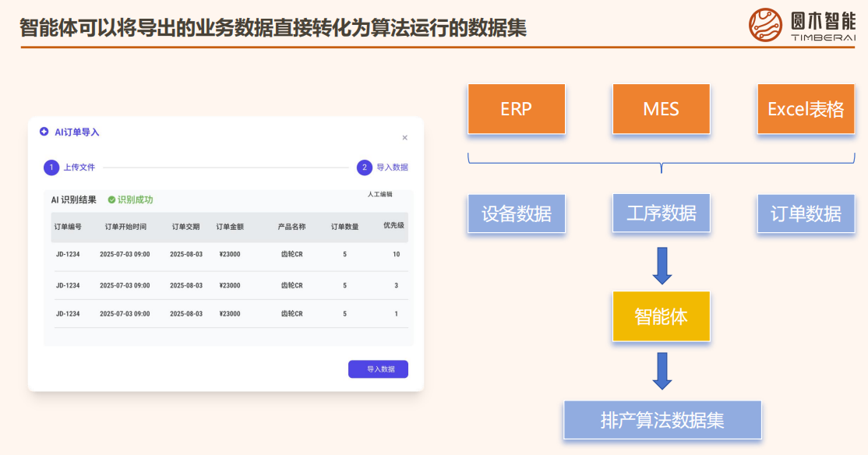Screen dimensions: 868x455
Task: Click the 人工编辑 label
Action: [x=380, y=194]
